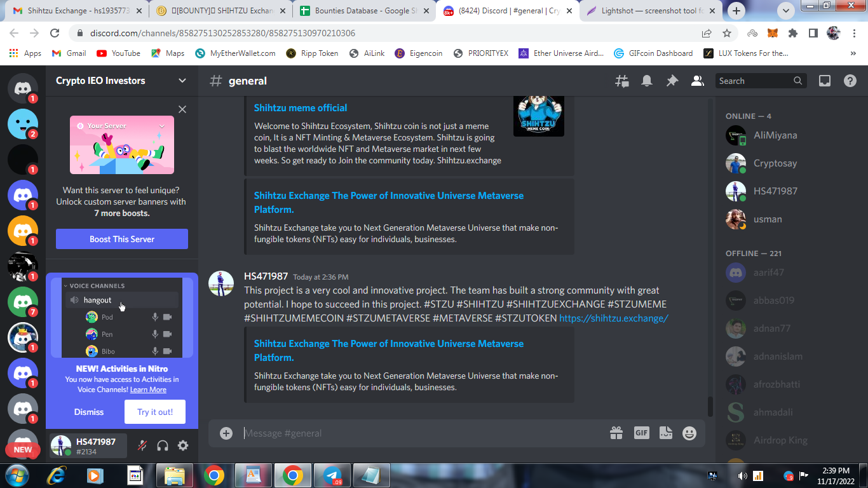Viewport: 868px width, 488px height.
Task: Click the Apps bookmarks shortcut
Action: (25, 53)
